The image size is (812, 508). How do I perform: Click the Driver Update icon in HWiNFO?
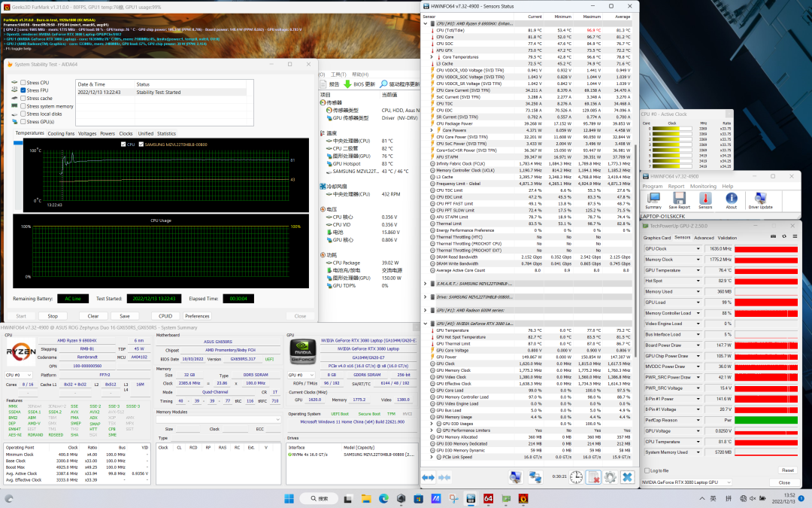click(x=760, y=199)
